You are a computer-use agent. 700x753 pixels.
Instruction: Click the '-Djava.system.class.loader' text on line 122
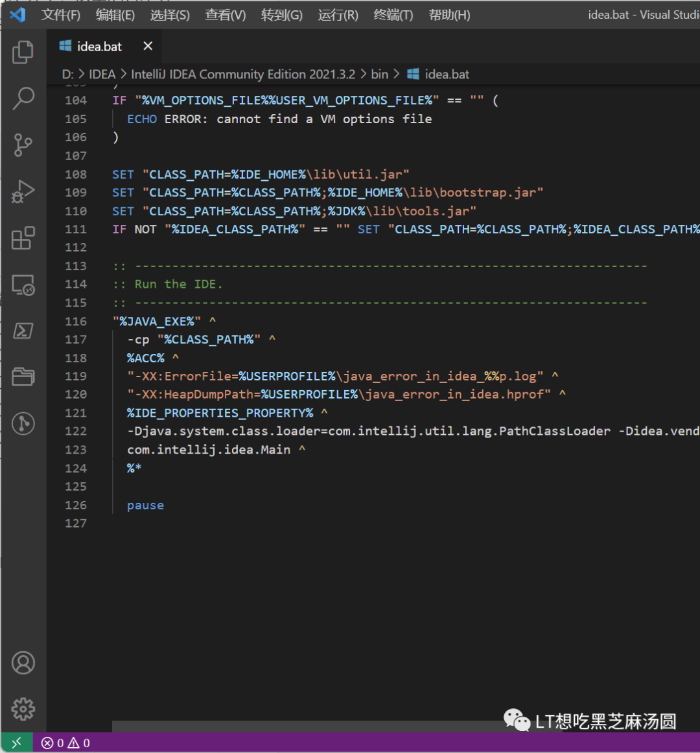click(x=224, y=431)
